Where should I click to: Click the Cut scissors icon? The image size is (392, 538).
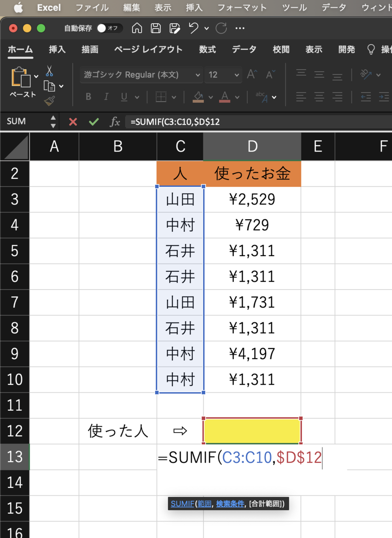49,71
